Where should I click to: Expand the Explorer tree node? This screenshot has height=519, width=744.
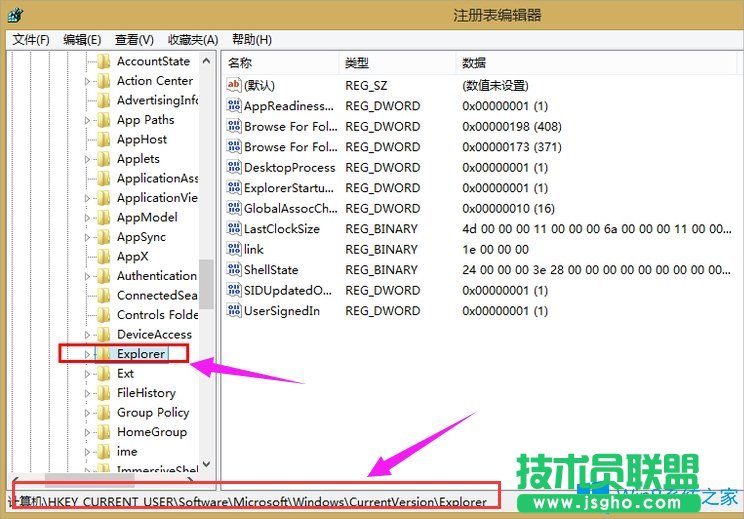point(87,354)
